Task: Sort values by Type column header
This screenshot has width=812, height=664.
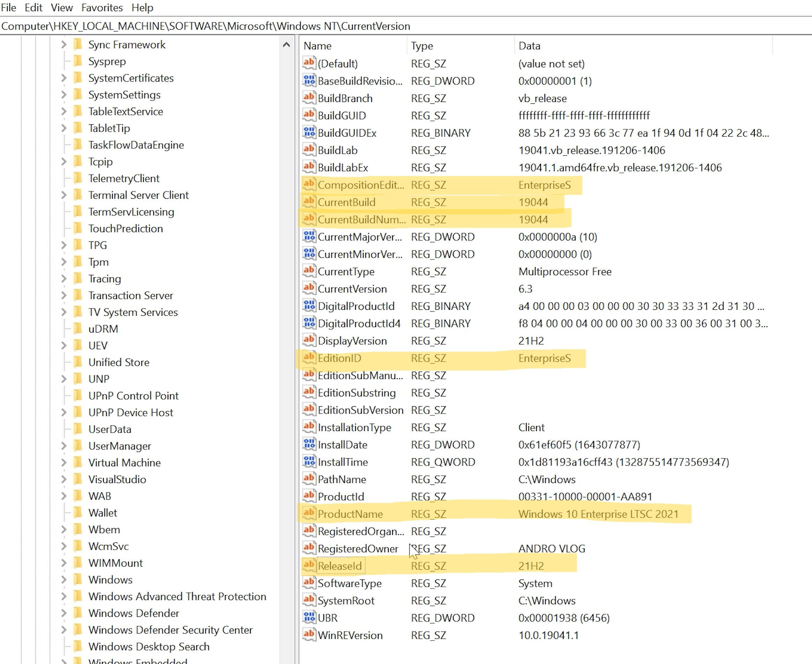Action: (x=422, y=46)
